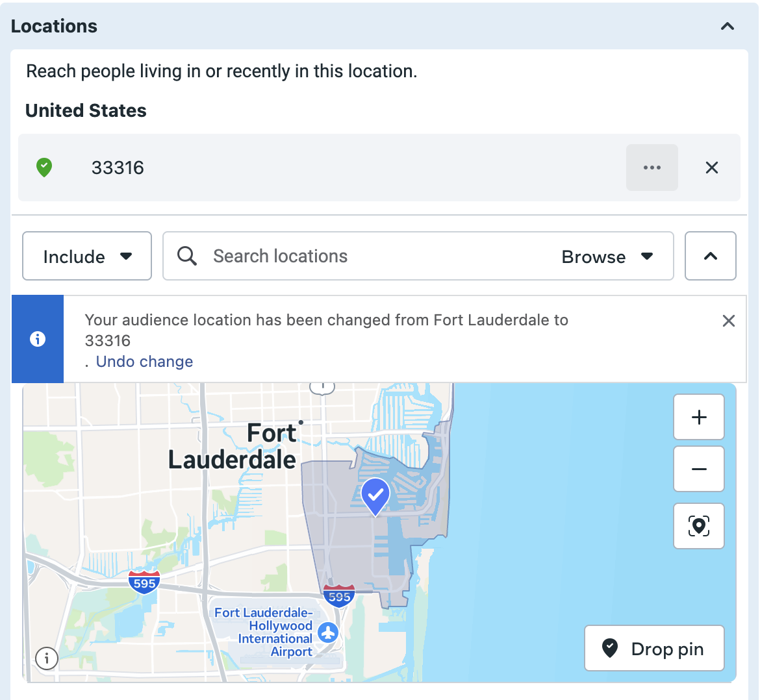Open the Include dropdown

click(87, 256)
